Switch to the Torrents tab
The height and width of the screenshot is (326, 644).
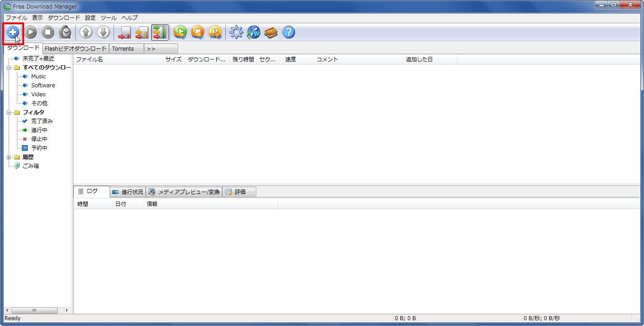pyautogui.click(x=127, y=49)
